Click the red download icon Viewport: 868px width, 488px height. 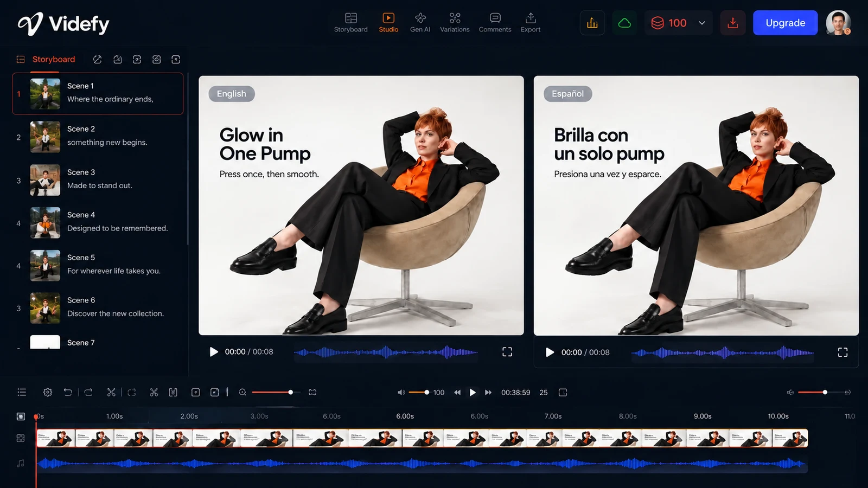(732, 23)
